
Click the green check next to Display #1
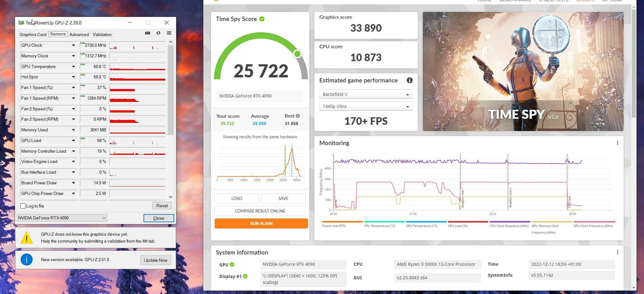[x=245, y=276]
